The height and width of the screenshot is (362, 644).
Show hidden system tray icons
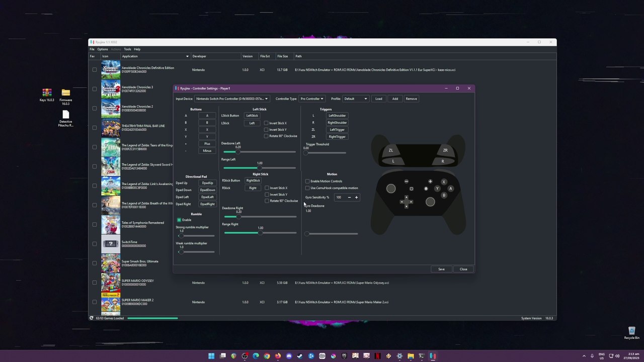pyautogui.click(x=584, y=356)
